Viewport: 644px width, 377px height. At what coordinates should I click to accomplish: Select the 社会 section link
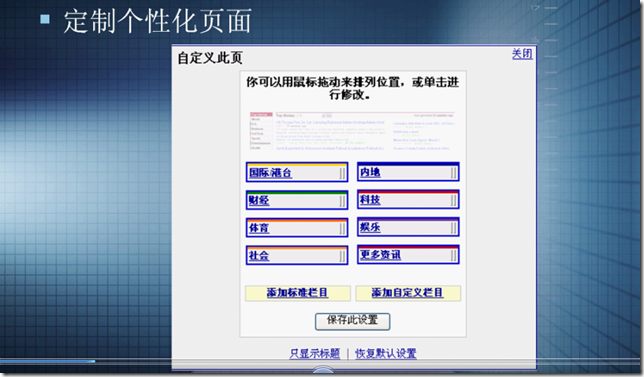pyautogui.click(x=259, y=256)
